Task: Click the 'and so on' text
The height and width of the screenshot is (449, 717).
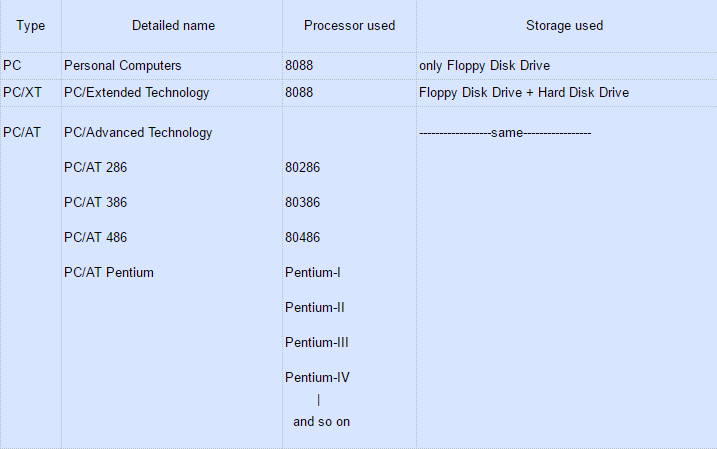Action: click(x=322, y=422)
